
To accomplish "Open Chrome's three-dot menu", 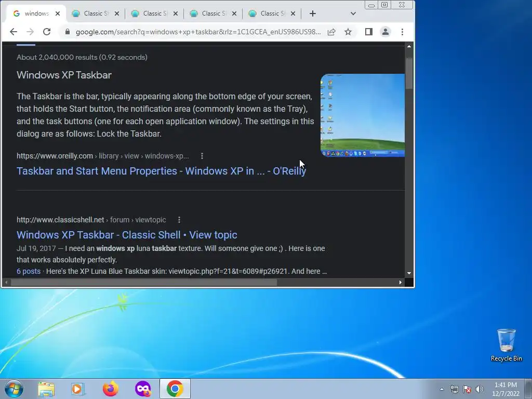I will coord(403,32).
